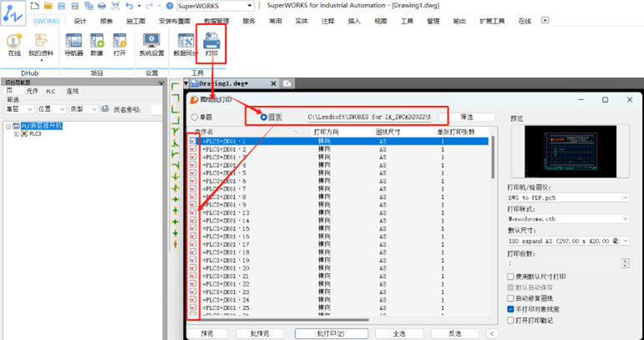644x340 pixels.
Task: Click the blue help question-mark icon
Action: 170,6
